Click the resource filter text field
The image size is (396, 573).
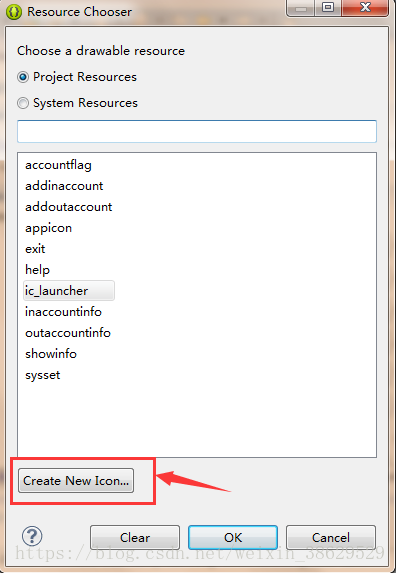197,131
